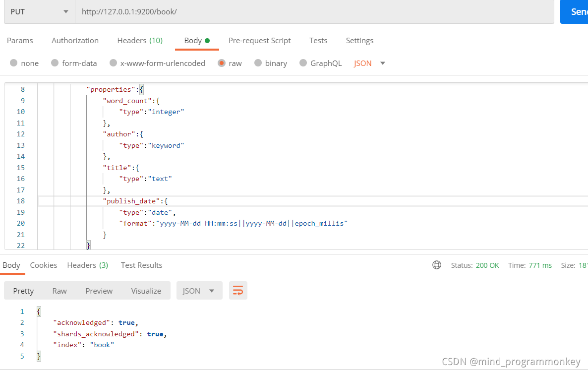Click line number 22 in the request editor
Screen dimensions: 588x372
point(21,246)
